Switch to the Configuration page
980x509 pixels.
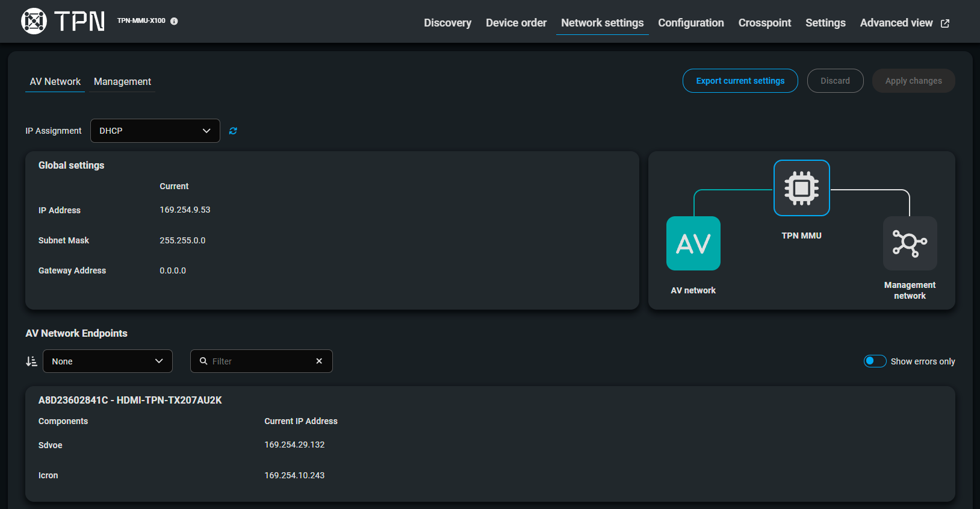pyautogui.click(x=691, y=23)
